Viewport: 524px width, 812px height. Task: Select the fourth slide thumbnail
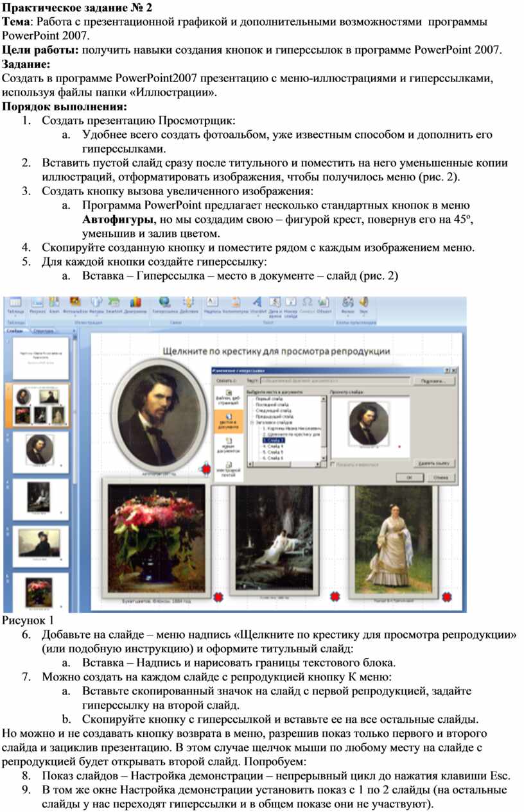point(40,498)
